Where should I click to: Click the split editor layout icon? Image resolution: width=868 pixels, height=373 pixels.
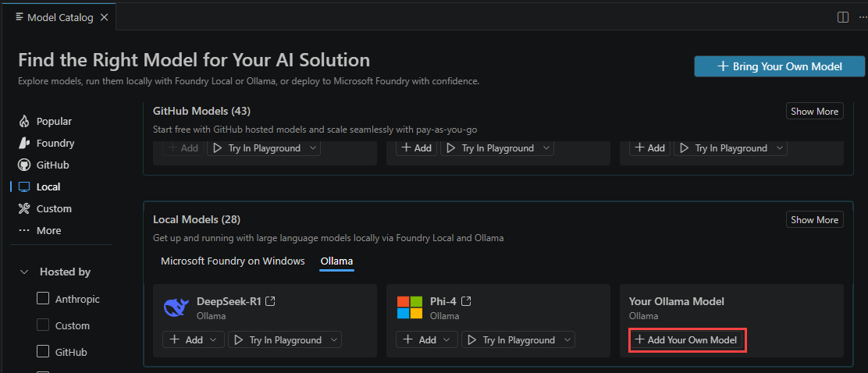click(842, 17)
